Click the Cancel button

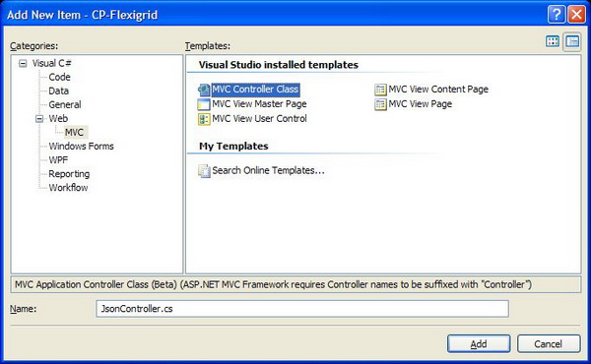549,343
